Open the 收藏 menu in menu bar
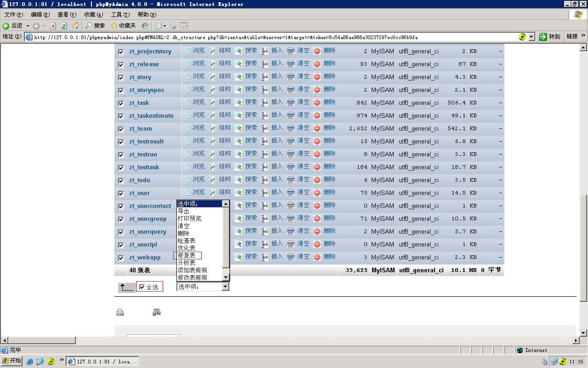The image size is (588, 368). [x=93, y=15]
